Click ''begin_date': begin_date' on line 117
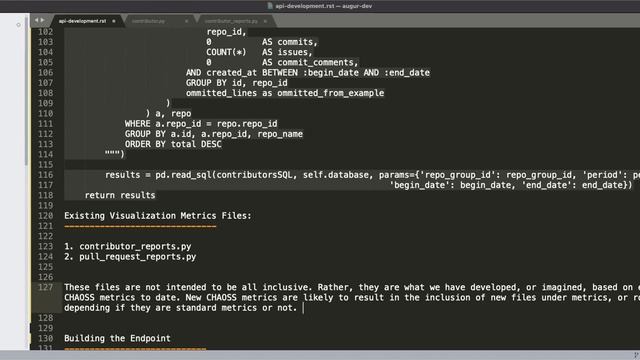This screenshot has width=640, height=360. tap(450, 185)
